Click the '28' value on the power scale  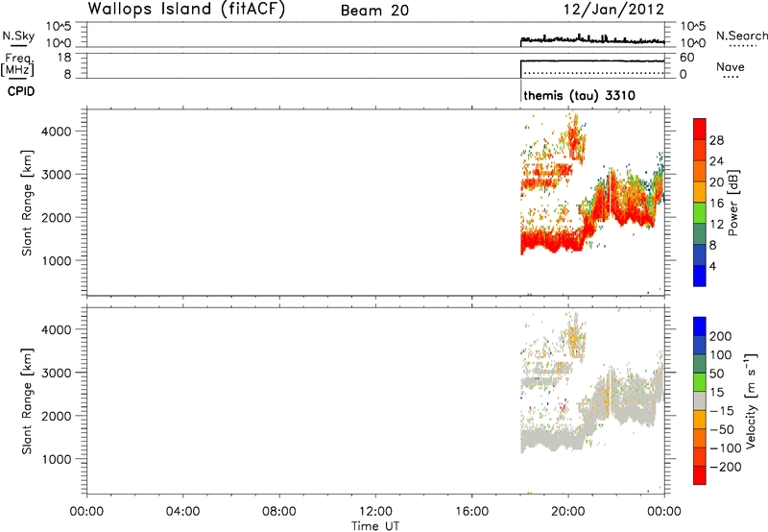[x=716, y=140]
